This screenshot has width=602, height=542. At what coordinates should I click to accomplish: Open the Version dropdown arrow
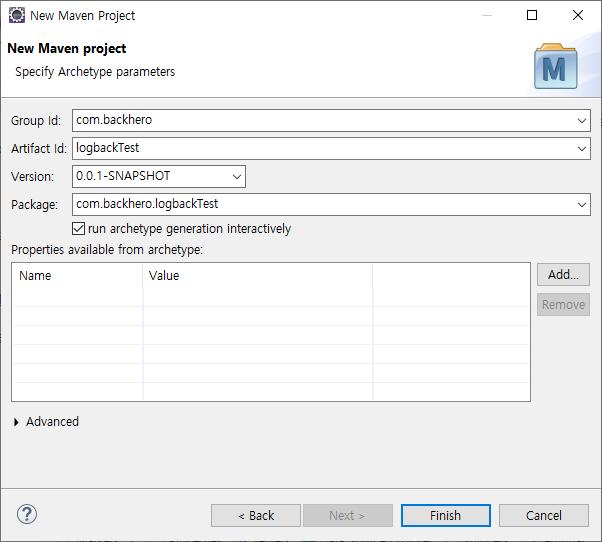coord(236,177)
